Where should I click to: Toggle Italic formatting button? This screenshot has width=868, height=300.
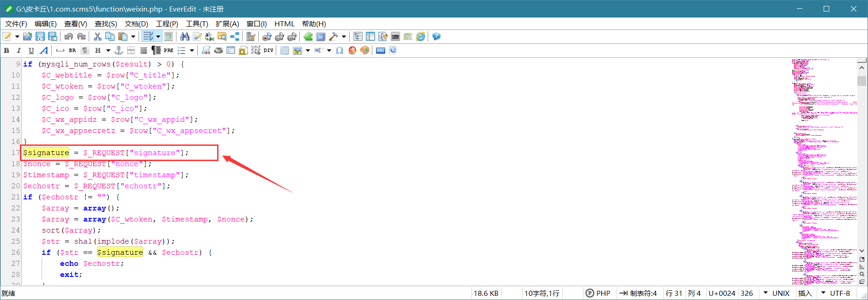(19, 50)
